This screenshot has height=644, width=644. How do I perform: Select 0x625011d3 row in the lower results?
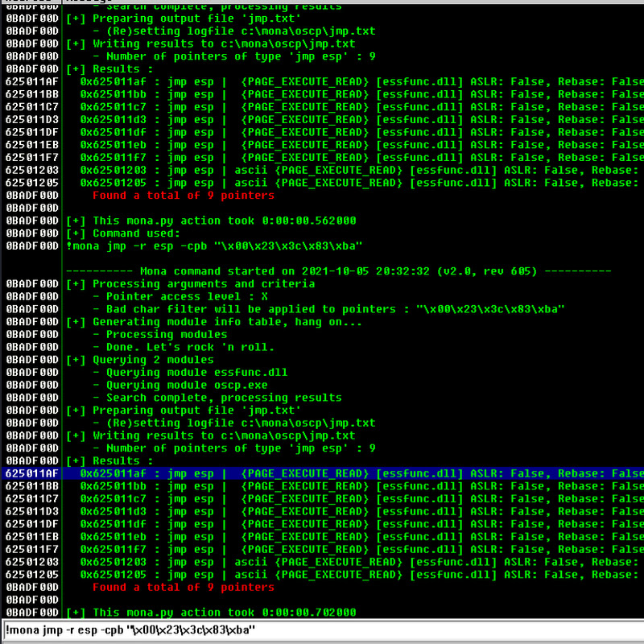pos(322,511)
